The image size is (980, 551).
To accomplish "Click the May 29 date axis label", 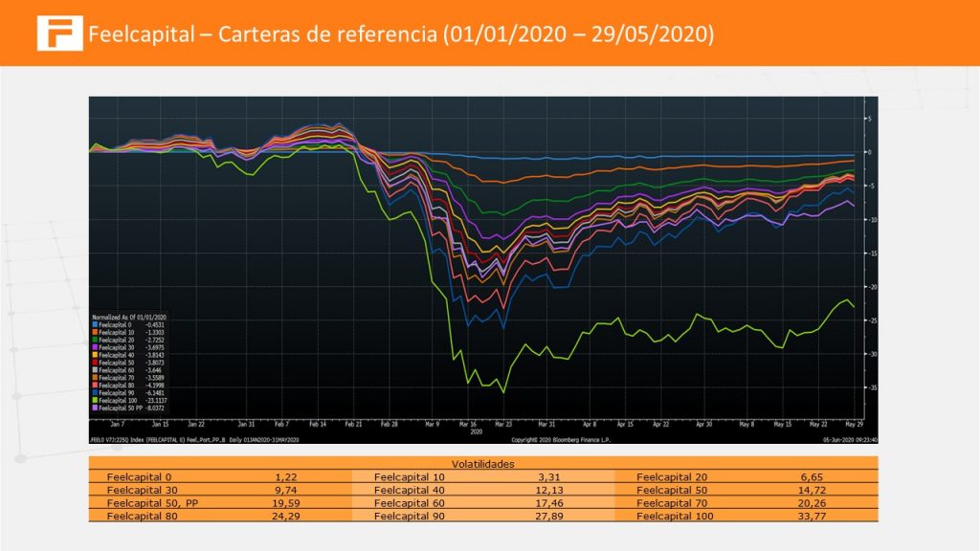I will 855,424.
